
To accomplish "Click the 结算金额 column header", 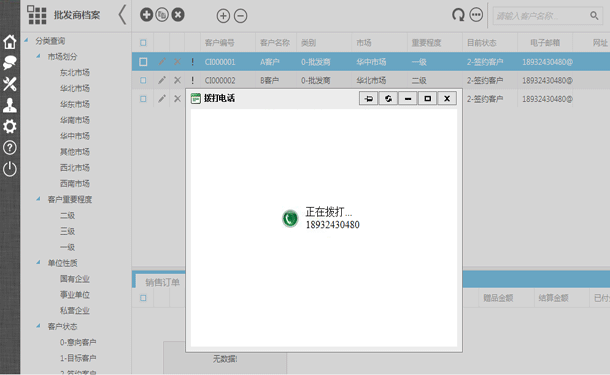I will point(553,298).
